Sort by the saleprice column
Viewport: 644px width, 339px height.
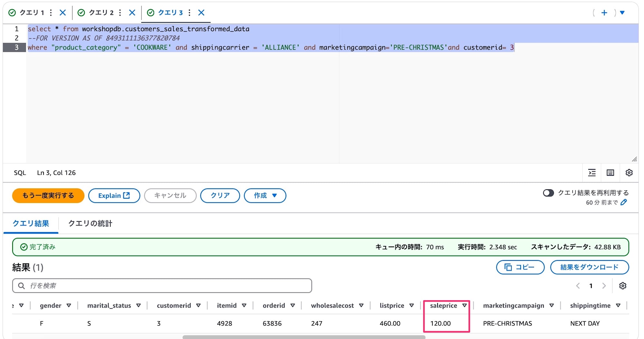(x=464, y=306)
